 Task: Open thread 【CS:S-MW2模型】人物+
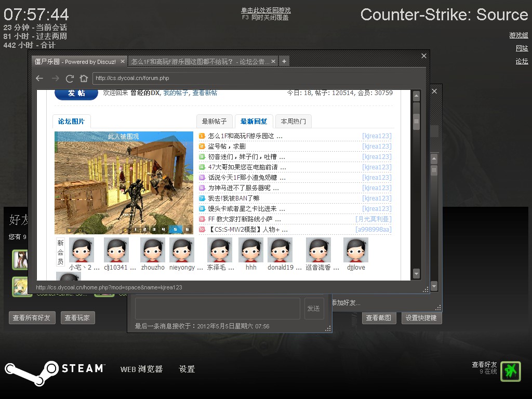click(x=248, y=229)
